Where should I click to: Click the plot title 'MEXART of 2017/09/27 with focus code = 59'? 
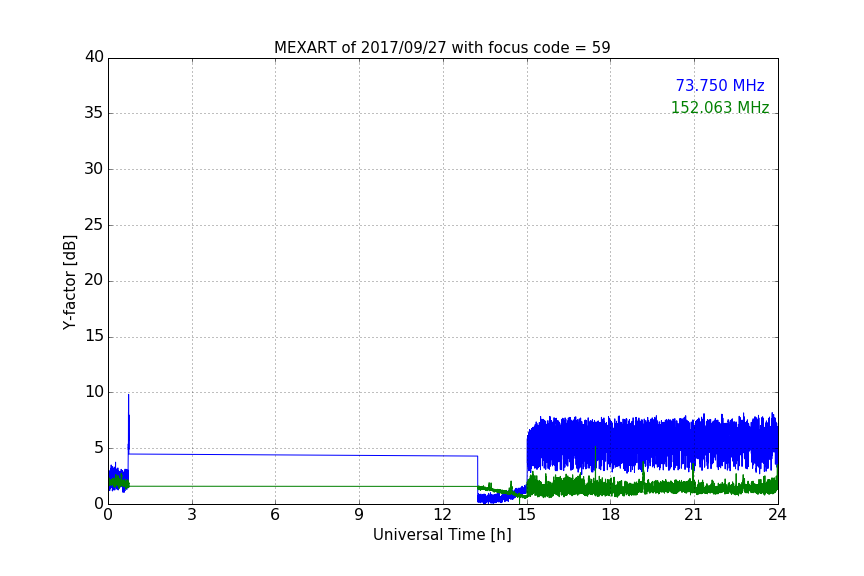442,47
